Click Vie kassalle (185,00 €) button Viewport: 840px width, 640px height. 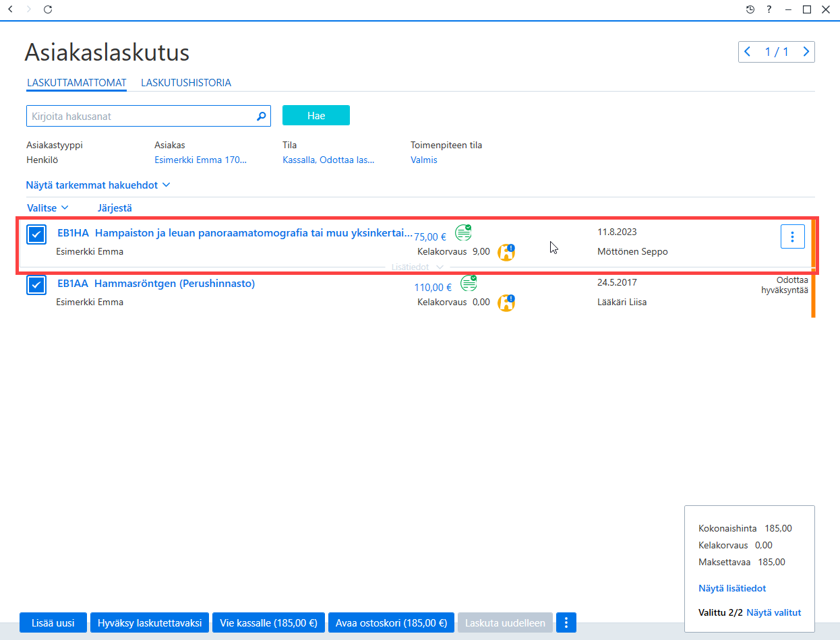click(x=269, y=622)
